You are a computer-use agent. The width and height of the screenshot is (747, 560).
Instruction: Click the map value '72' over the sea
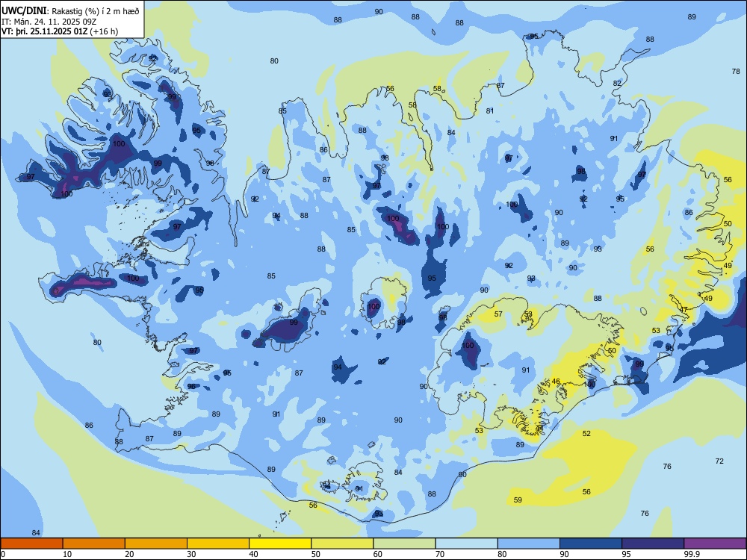coord(719,461)
